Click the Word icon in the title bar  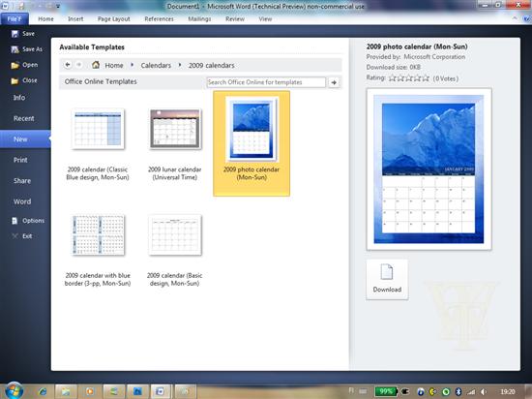pyautogui.click(x=6, y=6)
